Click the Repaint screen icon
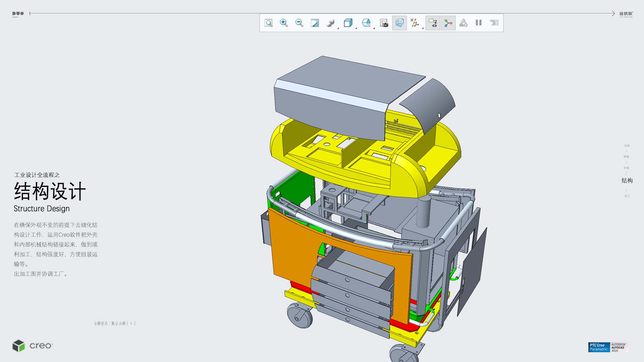Screen dimensions: 644x362 click(x=315, y=23)
